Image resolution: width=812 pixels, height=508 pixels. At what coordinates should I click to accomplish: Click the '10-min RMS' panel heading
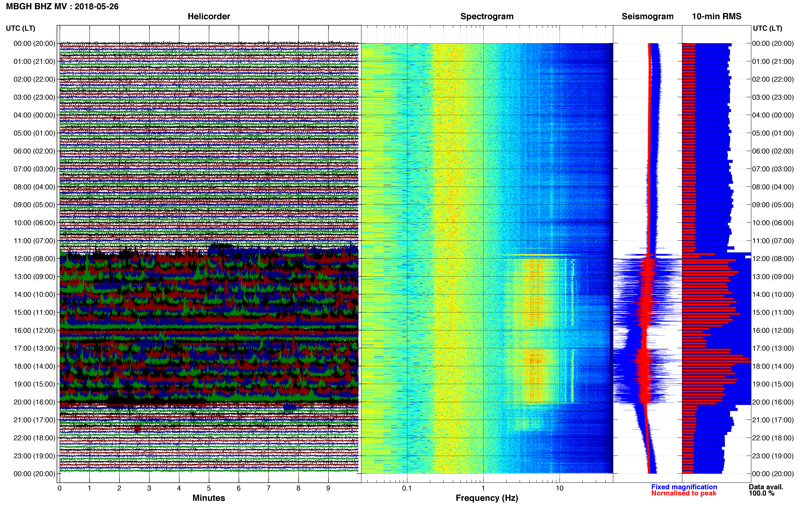coord(717,16)
